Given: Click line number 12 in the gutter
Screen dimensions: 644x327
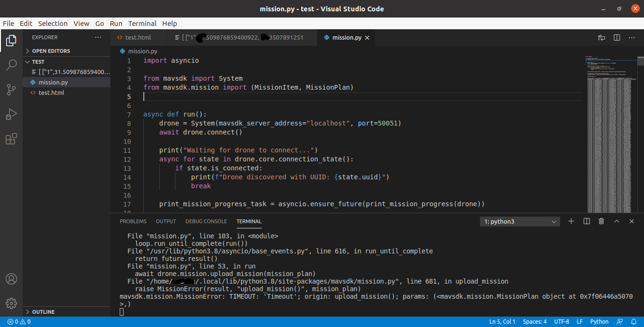Looking at the screenshot, I should coord(128,159).
